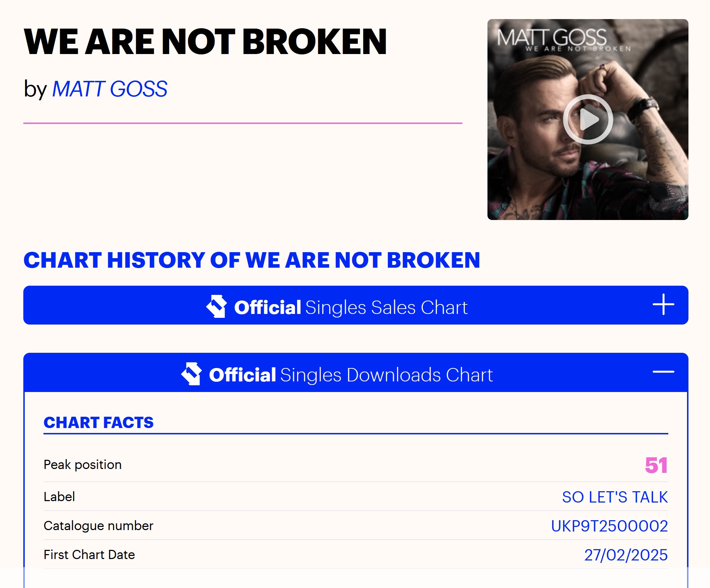Image resolution: width=710 pixels, height=588 pixels.
Task: Click the First Chart Date row label
Action: [x=89, y=555]
